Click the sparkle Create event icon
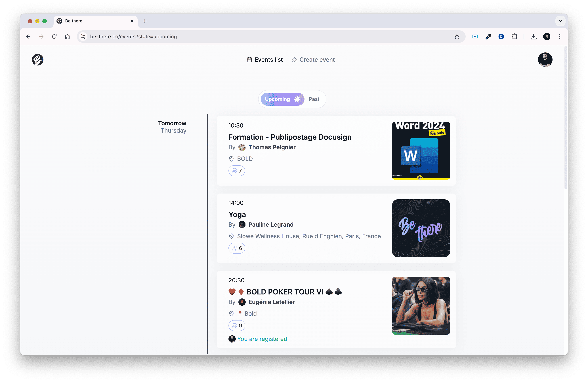588x382 pixels. [294, 60]
